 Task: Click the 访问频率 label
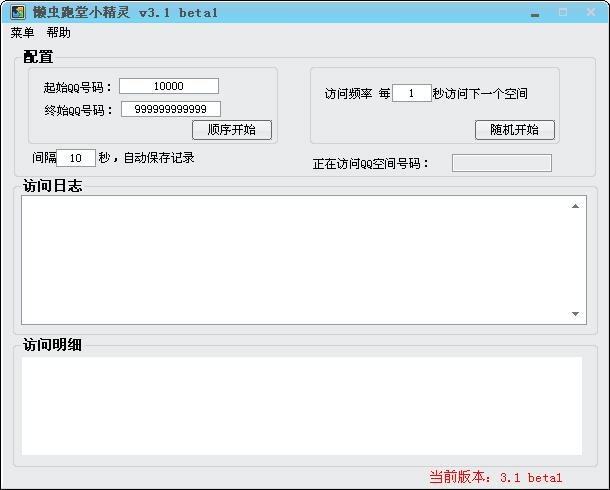349,94
